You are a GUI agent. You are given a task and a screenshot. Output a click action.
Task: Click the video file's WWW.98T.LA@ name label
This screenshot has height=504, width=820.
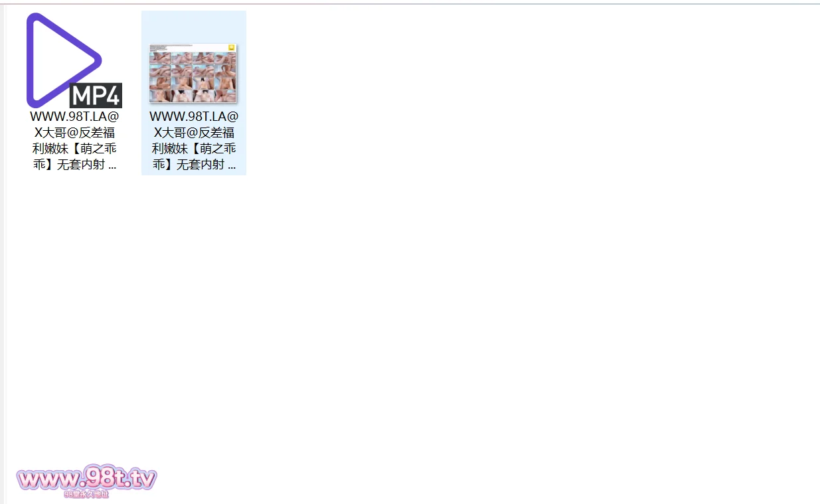tap(74, 116)
